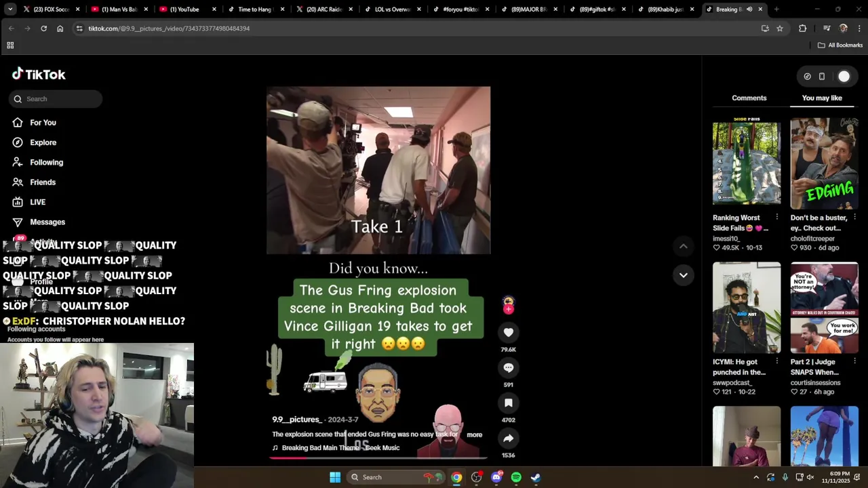Viewport: 868px width, 488px height.
Task: Open the 9.9__pictures_ creator profile link
Action: pyautogui.click(x=296, y=420)
